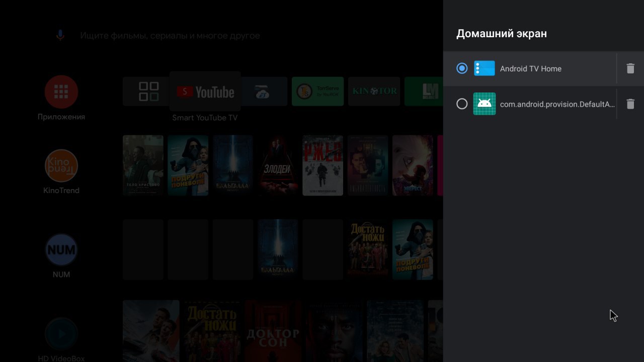Open Подруги поневоле poster in KinoTrend row
Image resolution: width=644 pixels, height=362 pixels.
188,165
